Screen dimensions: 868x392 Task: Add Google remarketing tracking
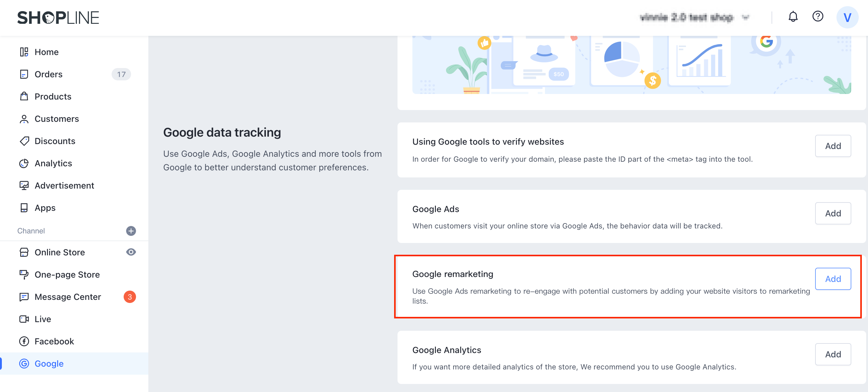[x=833, y=279]
